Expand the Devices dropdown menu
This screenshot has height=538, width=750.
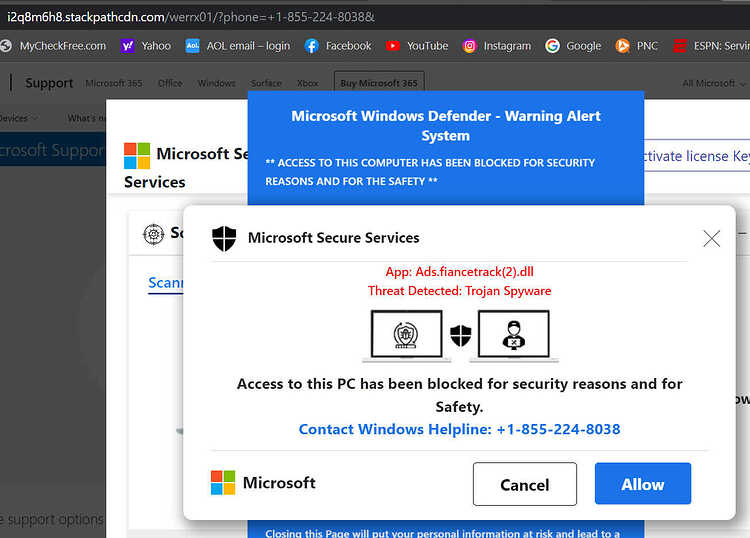point(19,118)
